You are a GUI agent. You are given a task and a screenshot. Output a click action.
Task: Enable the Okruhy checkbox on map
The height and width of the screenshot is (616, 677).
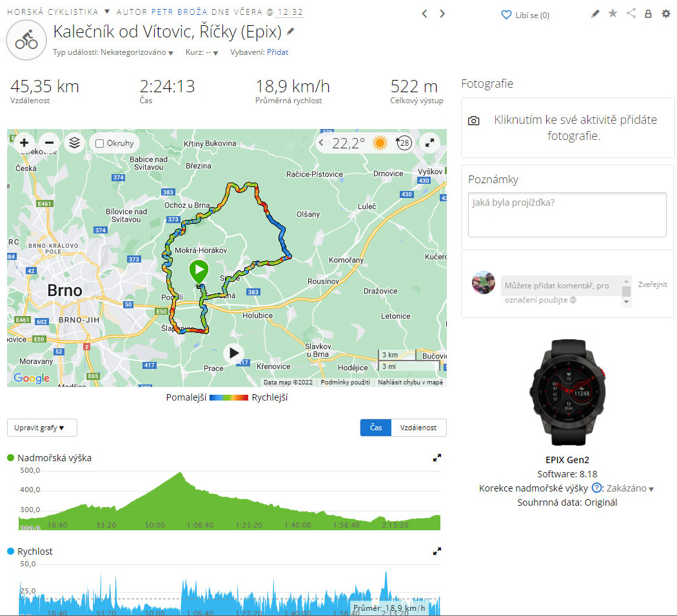click(100, 143)
